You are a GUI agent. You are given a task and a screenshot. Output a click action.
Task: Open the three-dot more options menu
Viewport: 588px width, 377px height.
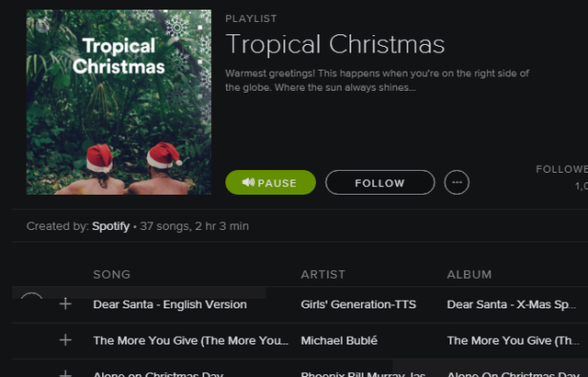457,182
